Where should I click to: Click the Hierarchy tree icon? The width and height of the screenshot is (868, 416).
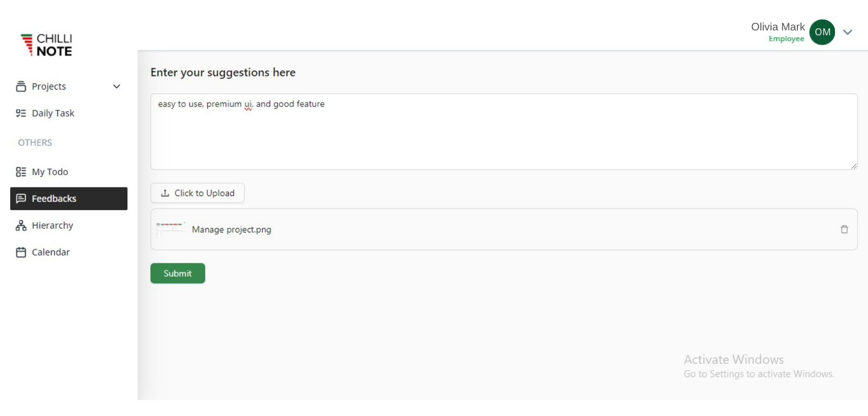[x=21, y=225]
